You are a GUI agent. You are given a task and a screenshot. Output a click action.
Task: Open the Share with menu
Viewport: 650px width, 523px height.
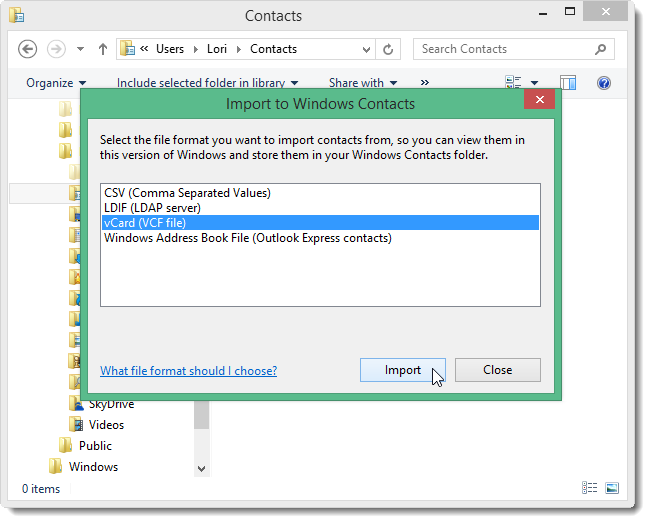click(x=363, y=83)
